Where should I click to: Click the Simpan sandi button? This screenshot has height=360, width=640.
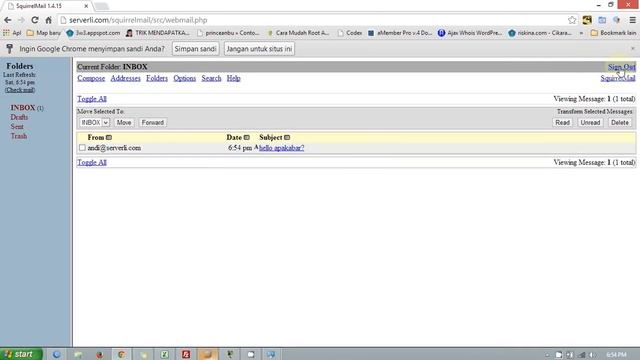pos(196,49)
